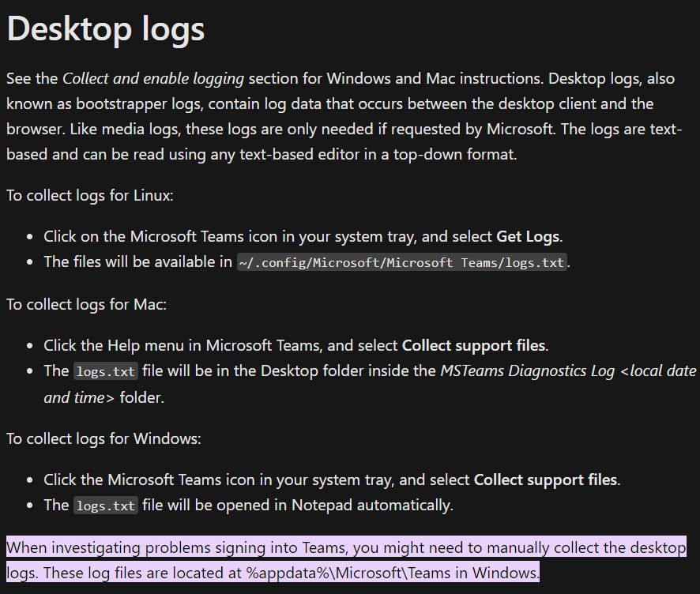Click 'To collect logs for Mac:' line

(x=87, y=304)
